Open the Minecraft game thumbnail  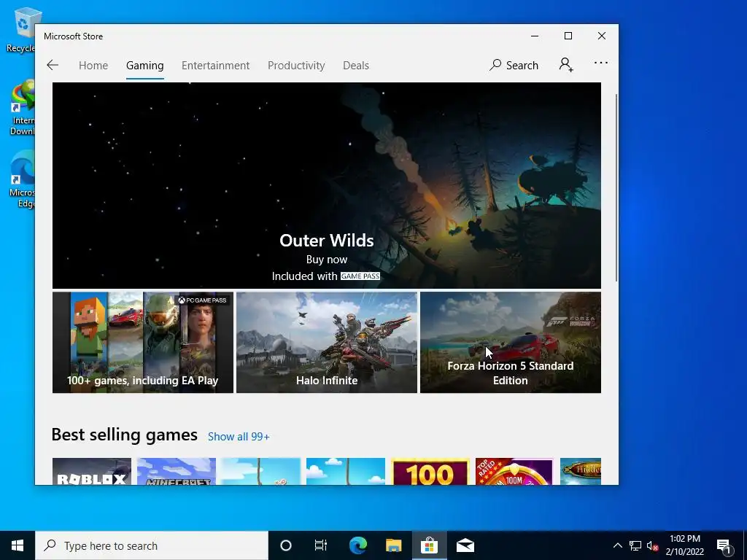(177, 472)
